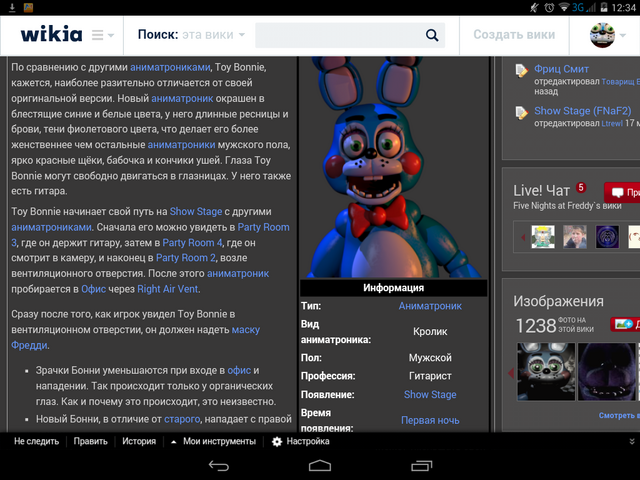Click "Аниматроник" value in info table
Viewport: 640px width, 480px height.
(x=430, y=306)
